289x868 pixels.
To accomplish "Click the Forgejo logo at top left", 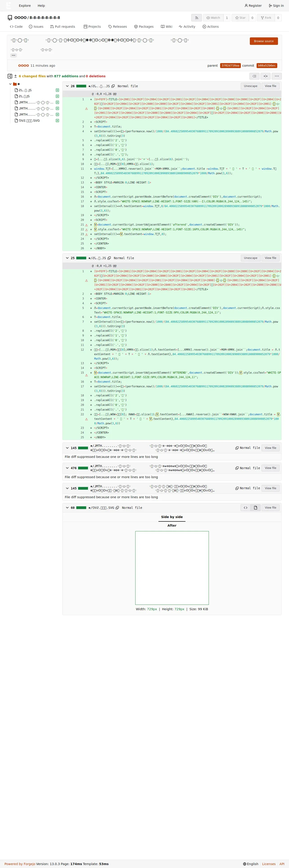I will click(9, 5).
